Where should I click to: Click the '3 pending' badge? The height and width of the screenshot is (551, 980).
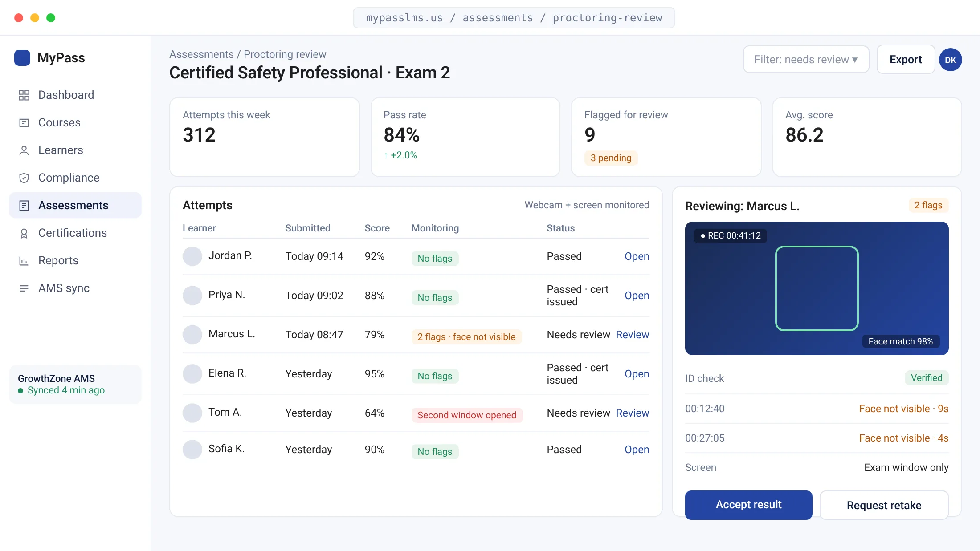tap(611, 158)
